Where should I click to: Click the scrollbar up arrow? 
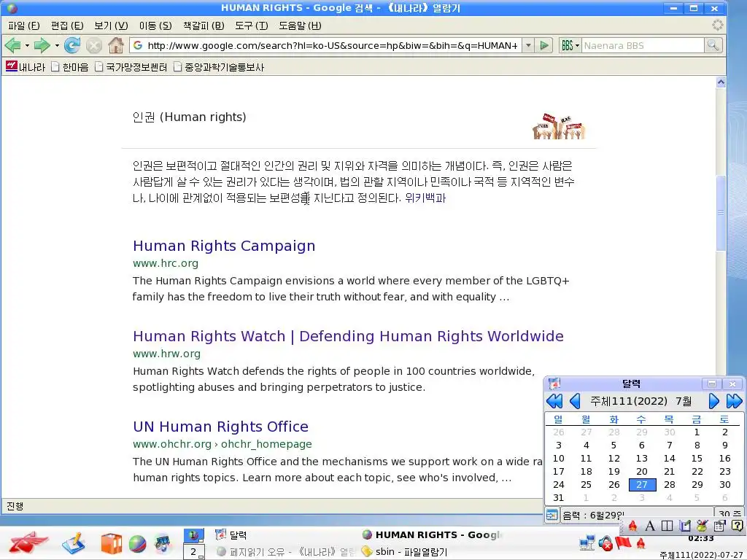tap(721, 82)
